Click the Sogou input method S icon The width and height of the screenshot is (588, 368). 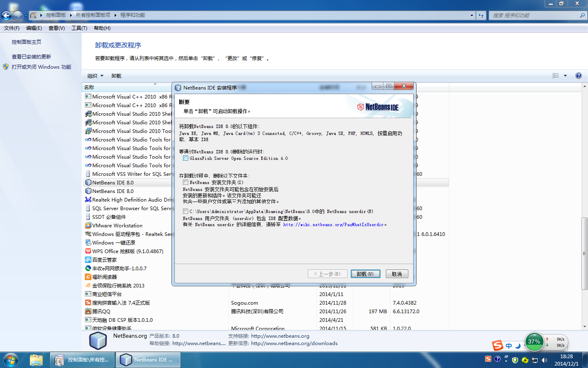[x=497, y=346]
